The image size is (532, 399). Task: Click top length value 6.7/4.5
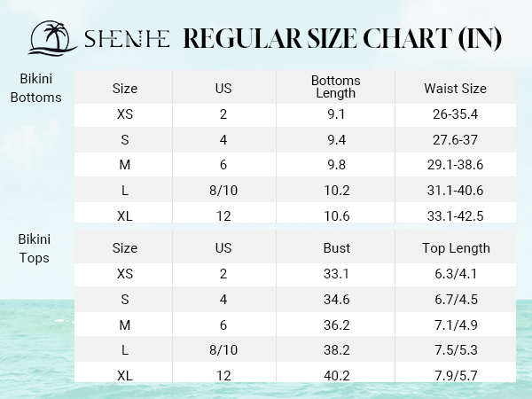(456, 300)
